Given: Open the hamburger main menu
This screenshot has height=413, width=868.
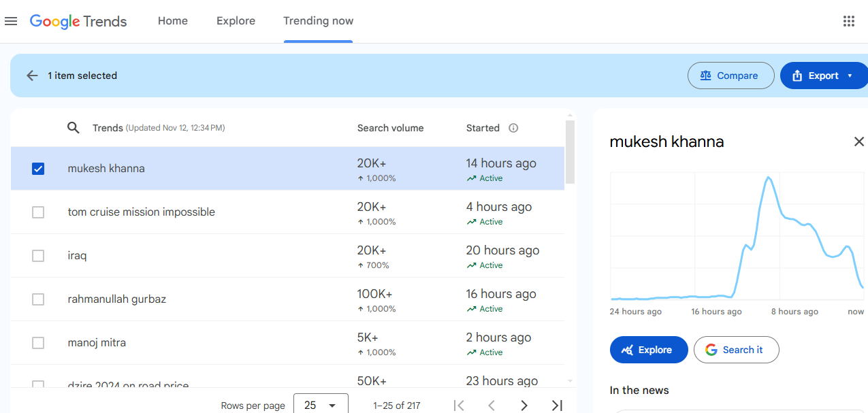Looking at the screenshot, I should (11, 21).
